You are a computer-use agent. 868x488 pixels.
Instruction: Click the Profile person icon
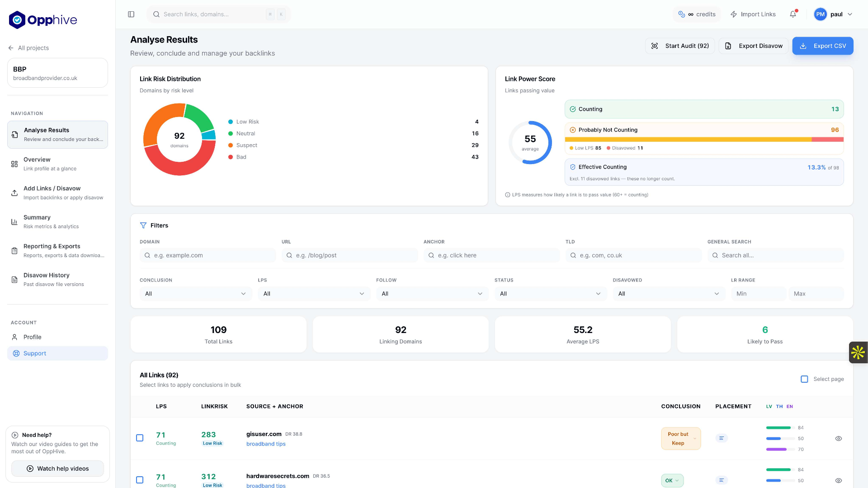[x=14, y=337]
